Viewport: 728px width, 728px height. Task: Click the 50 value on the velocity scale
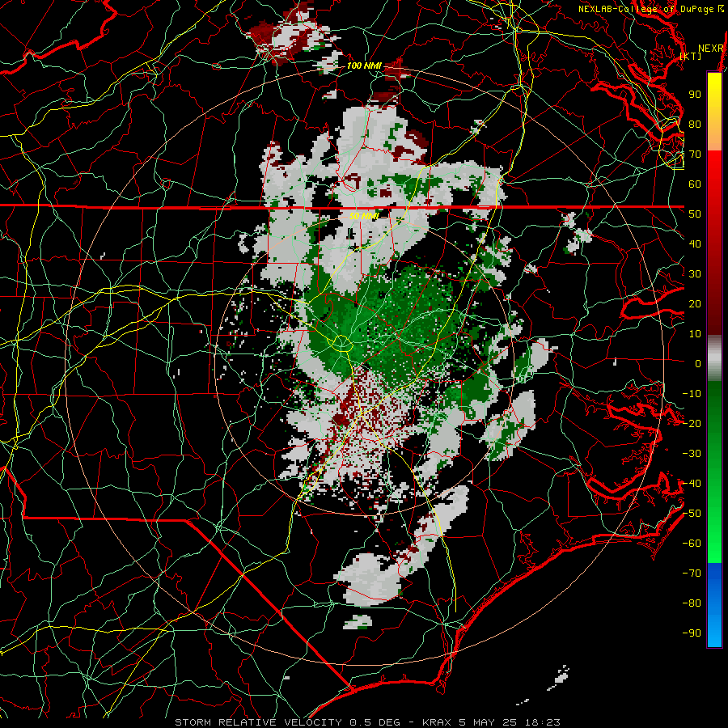click(695, 214)
